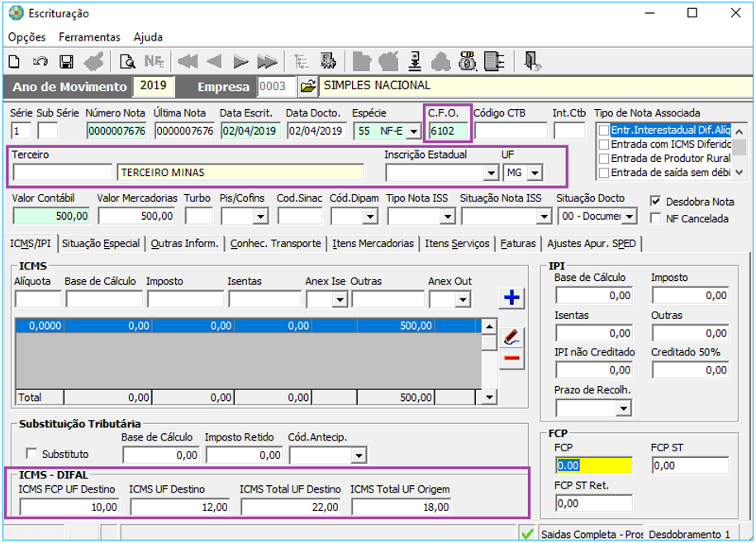The width and height of the screenshot is (756, 543).
Task: Save the record with the floppy disk icon
Action: (66, 61)
